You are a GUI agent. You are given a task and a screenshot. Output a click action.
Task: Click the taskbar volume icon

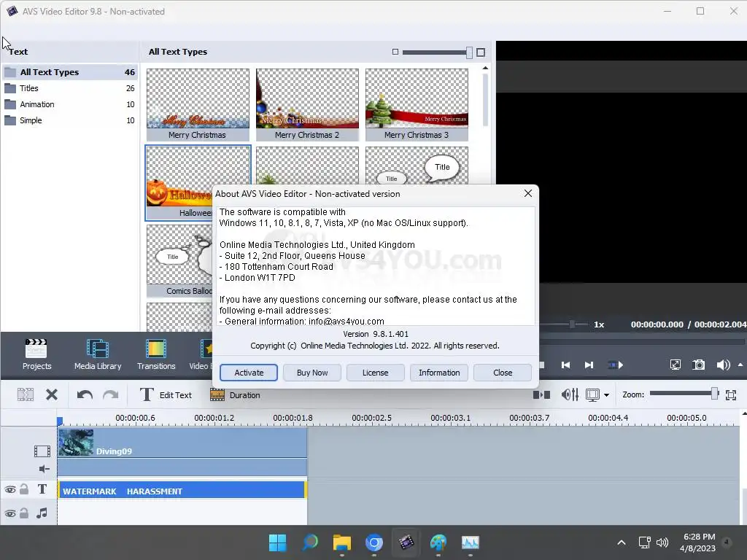pos(662,542)
